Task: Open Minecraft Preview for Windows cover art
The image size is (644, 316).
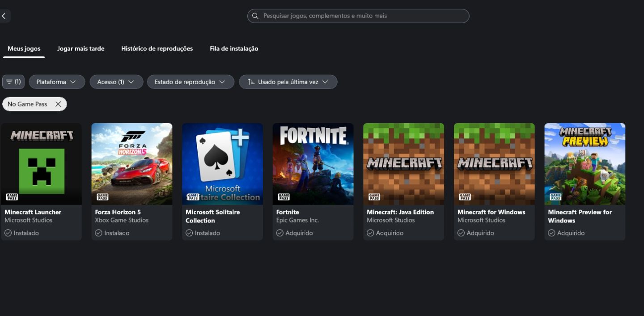Action: point(585,164)
